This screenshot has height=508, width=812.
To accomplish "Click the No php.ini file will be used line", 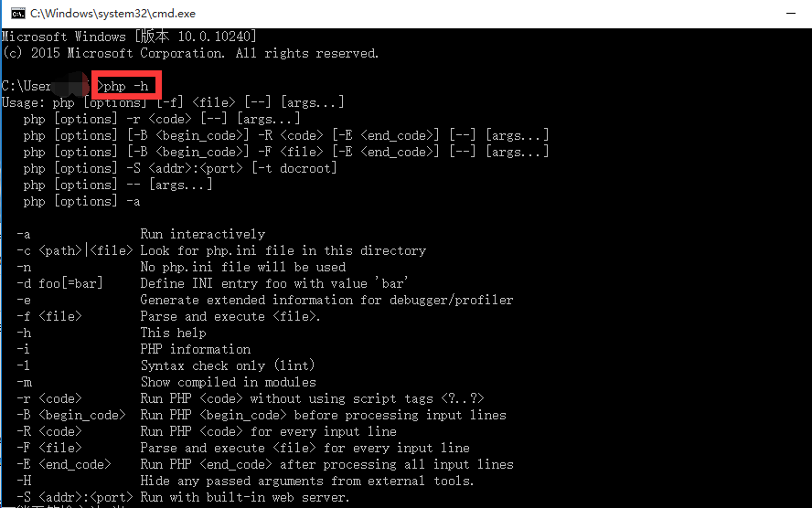I will point(181,268).
